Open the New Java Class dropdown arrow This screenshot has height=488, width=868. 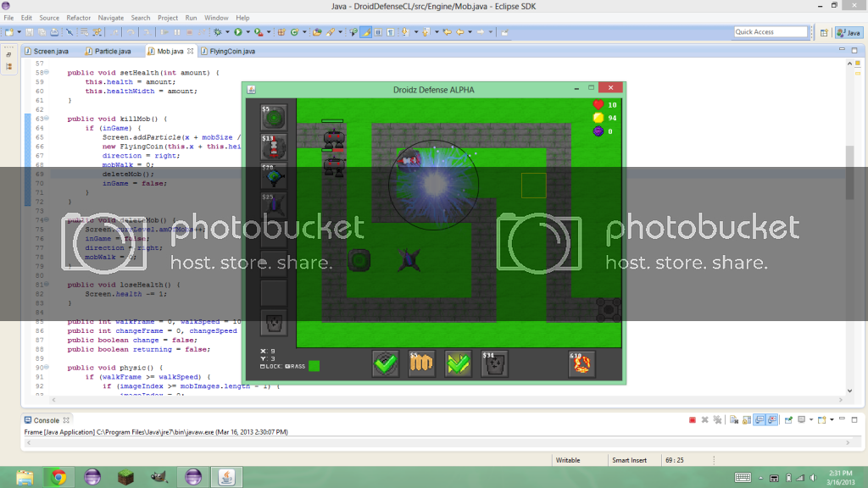(304, 32)
